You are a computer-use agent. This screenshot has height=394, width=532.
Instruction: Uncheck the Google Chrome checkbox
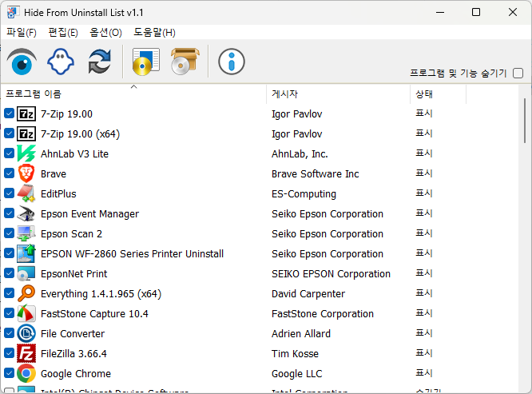9,373
